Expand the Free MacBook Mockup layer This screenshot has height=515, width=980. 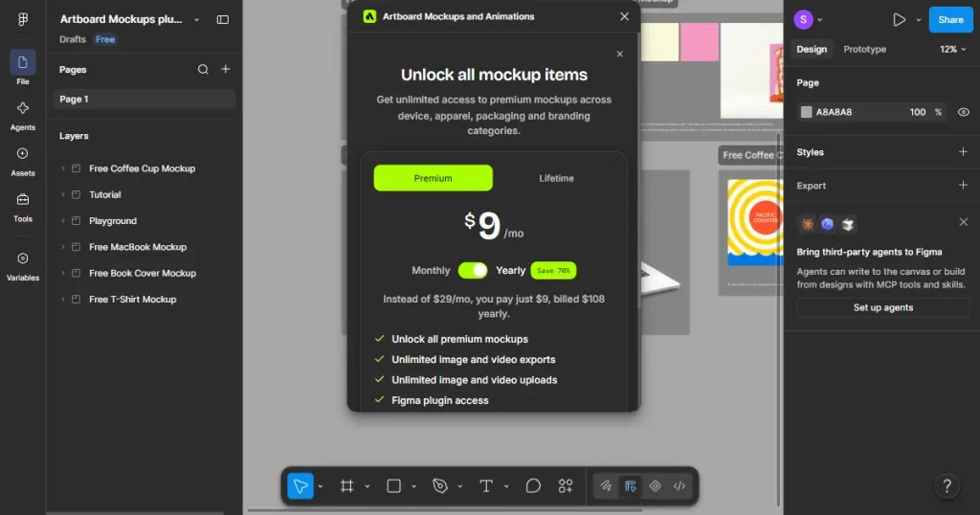coord(62,247)
